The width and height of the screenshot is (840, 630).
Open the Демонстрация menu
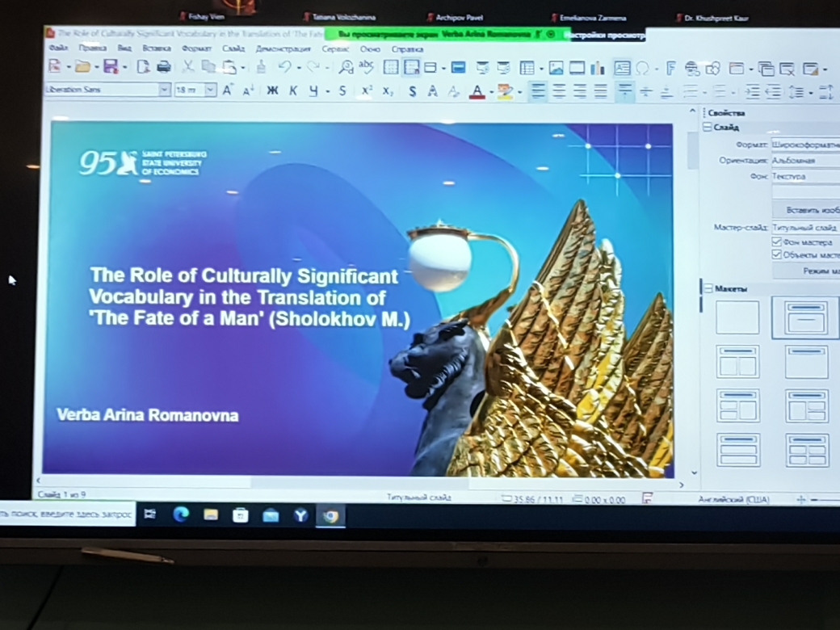coord(283,48)
